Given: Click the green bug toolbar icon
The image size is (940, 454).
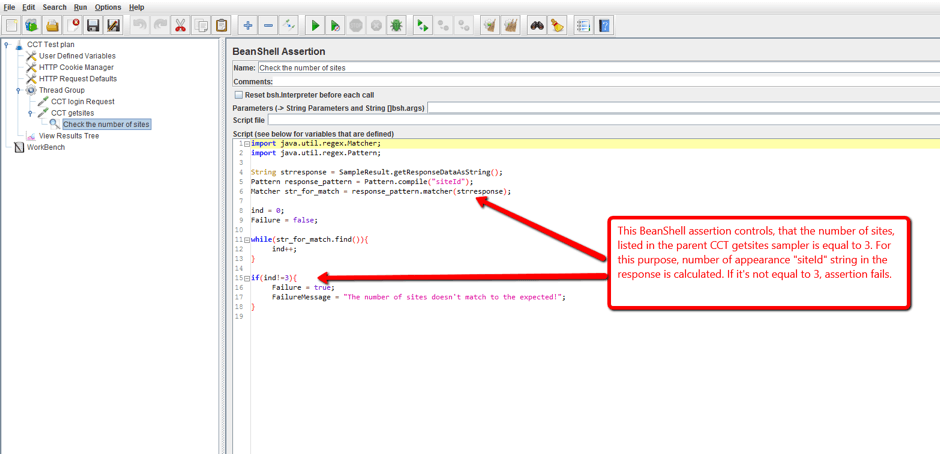Looking at the screenshot, I should point(396,26).
